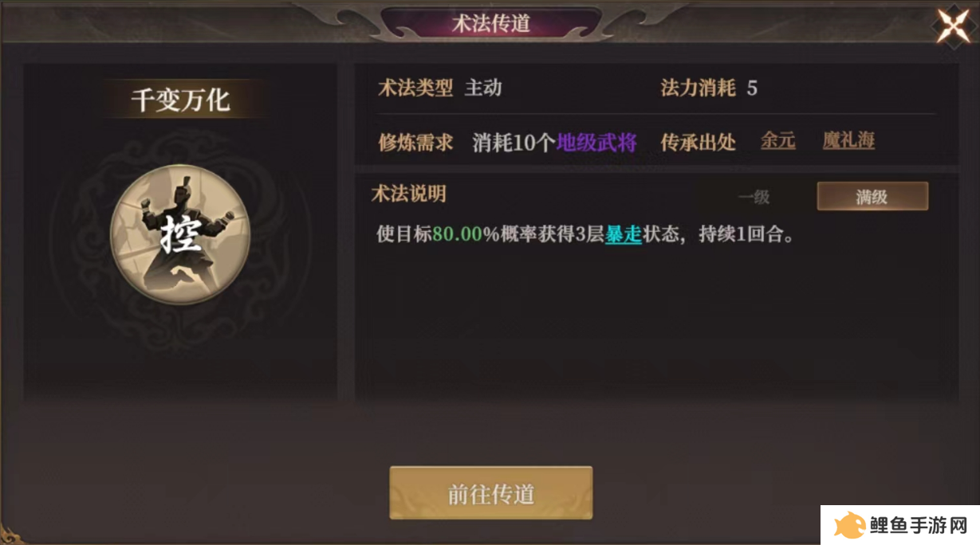Viewport: 980px width, 545px height.
Task: Tap the 千变万化 skill name plate
Action: coord(180,100)
